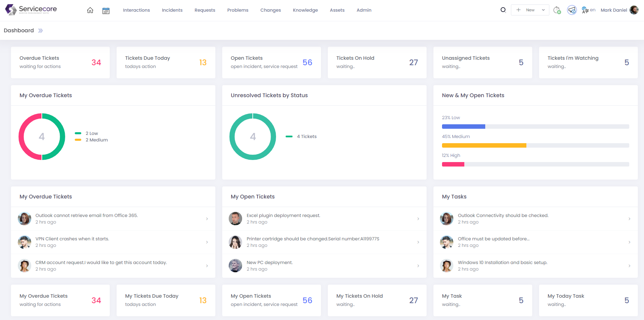644x320 pixels.
Task: Expand the Excel plugin deployment request row
Action: coord(418,218)
